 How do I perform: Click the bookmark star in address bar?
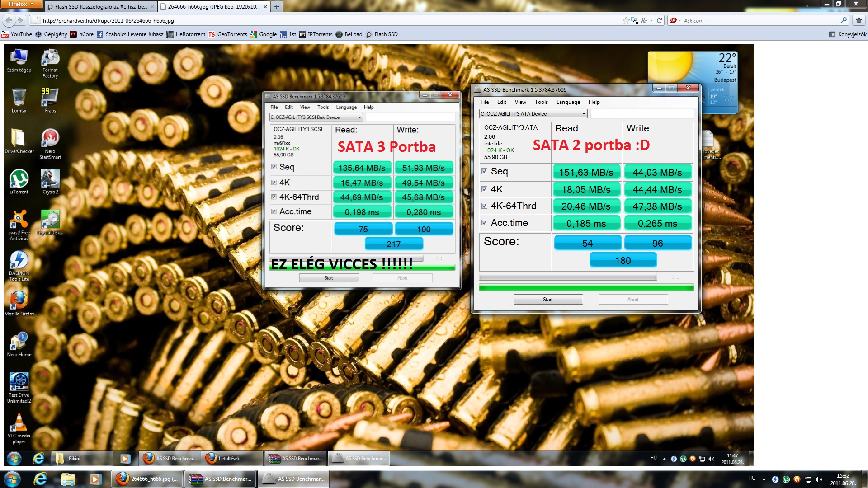pos(625,20)
